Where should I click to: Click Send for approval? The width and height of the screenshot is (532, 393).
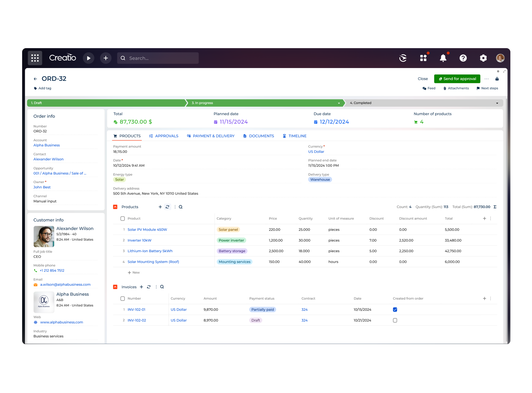pyautogui.click(x=457, y=79)
